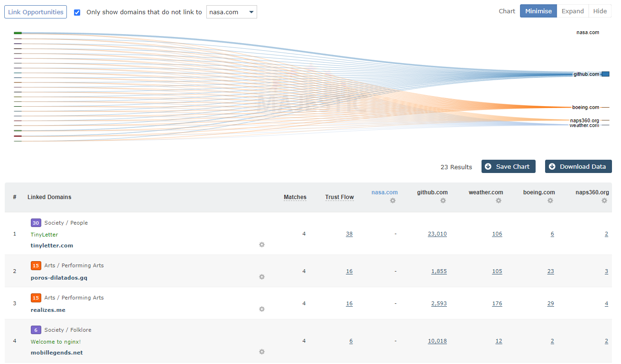This screenshot has height=364, width=621.
Task: Select the Minimise chart option
Action: (x=538, y=11)
